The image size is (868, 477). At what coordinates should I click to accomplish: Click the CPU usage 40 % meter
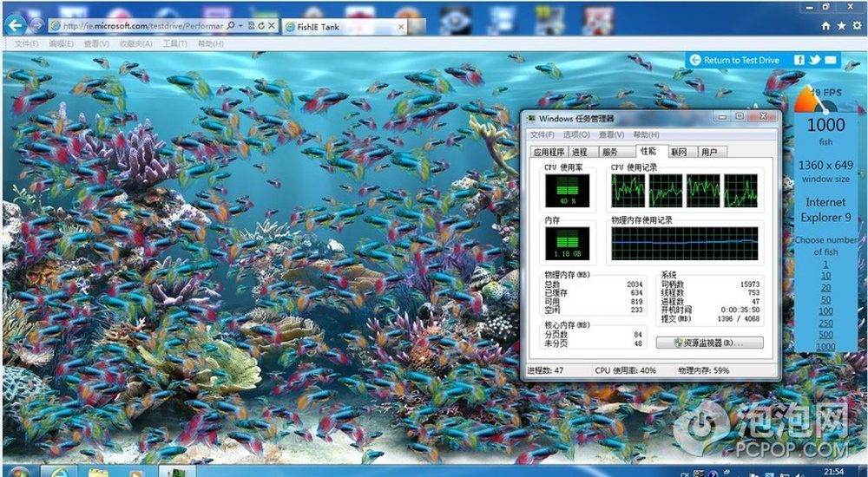pos(568,191)
